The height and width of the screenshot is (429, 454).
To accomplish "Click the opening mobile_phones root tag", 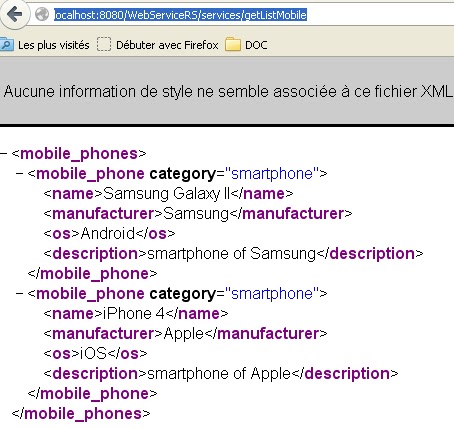I will tap(79, 154).
